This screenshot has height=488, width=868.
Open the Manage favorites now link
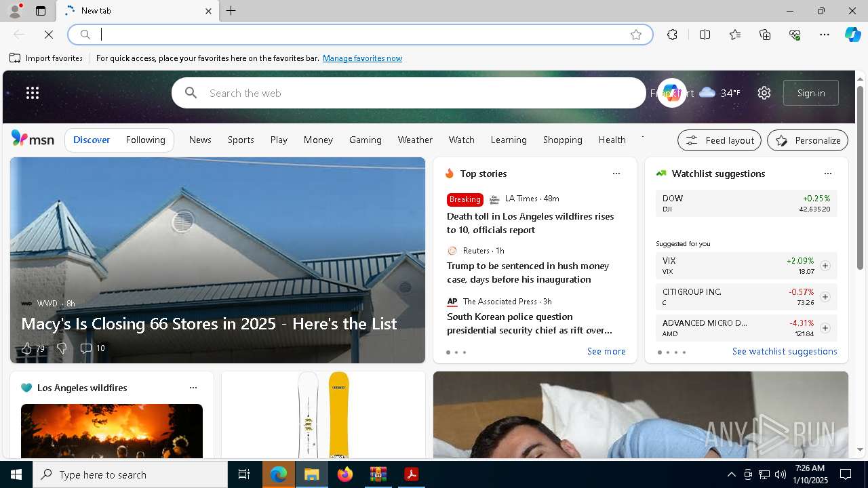tap(362, 58)
